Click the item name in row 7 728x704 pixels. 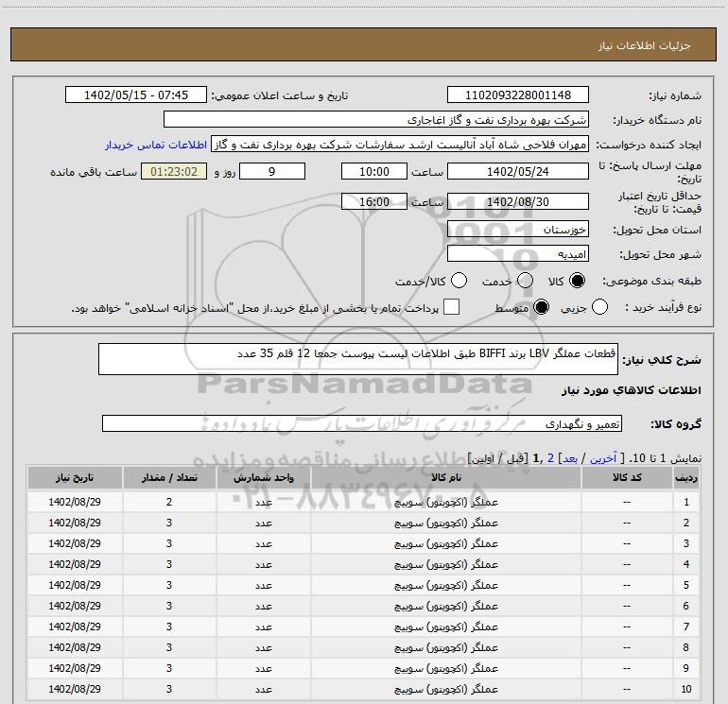click(x=445, y=627)
